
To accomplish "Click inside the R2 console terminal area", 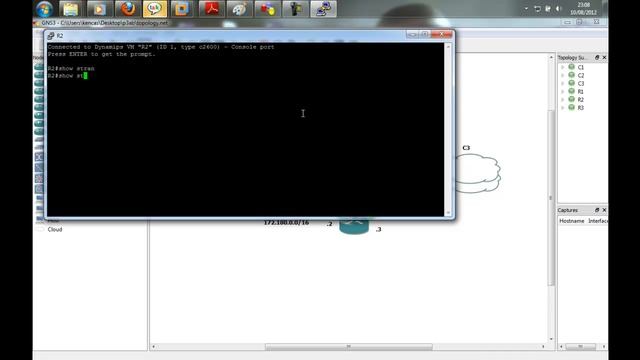I will pos(245,130).
